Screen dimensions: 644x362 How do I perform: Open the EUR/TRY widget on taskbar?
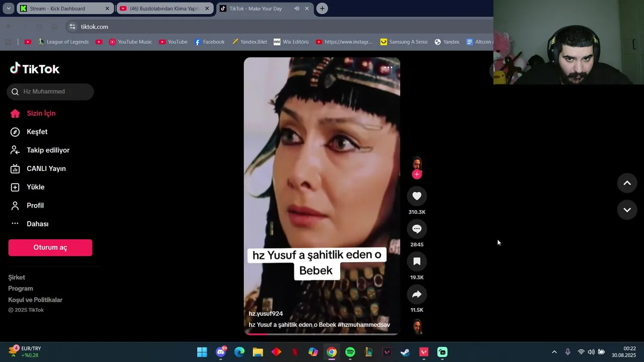pos(24,352)
